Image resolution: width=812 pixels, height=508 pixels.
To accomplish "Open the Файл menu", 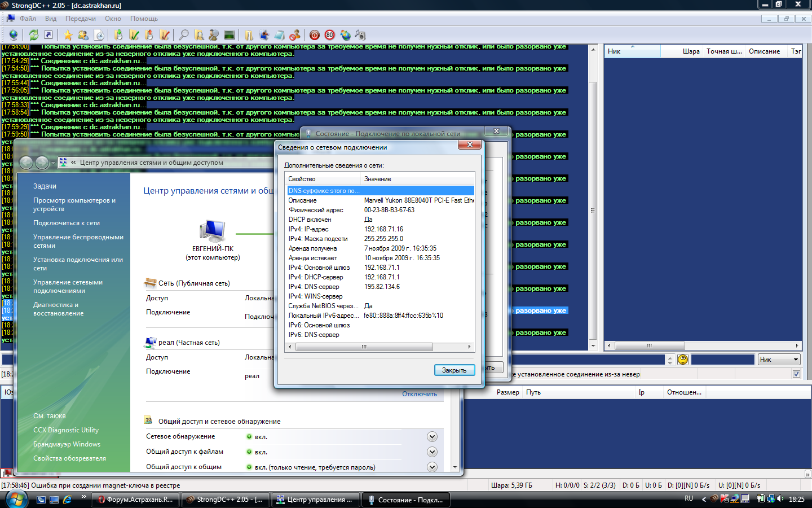I will [28, 19].
